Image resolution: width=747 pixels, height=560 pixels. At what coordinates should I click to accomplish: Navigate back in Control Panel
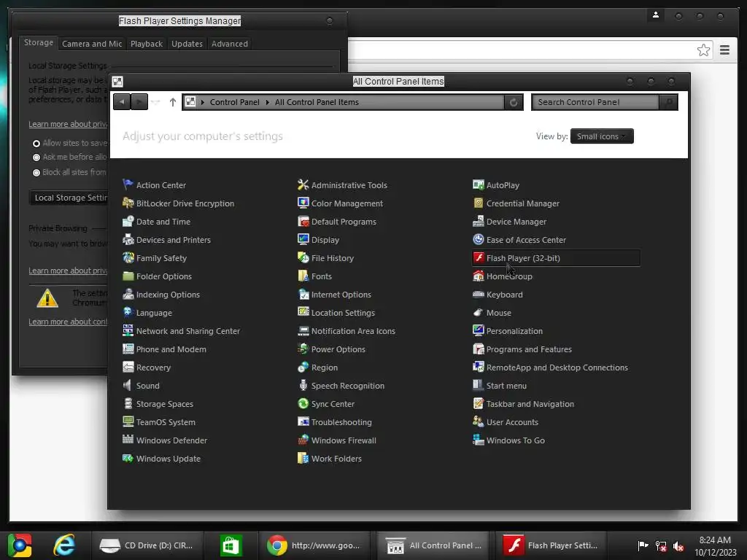pos(122,102)
